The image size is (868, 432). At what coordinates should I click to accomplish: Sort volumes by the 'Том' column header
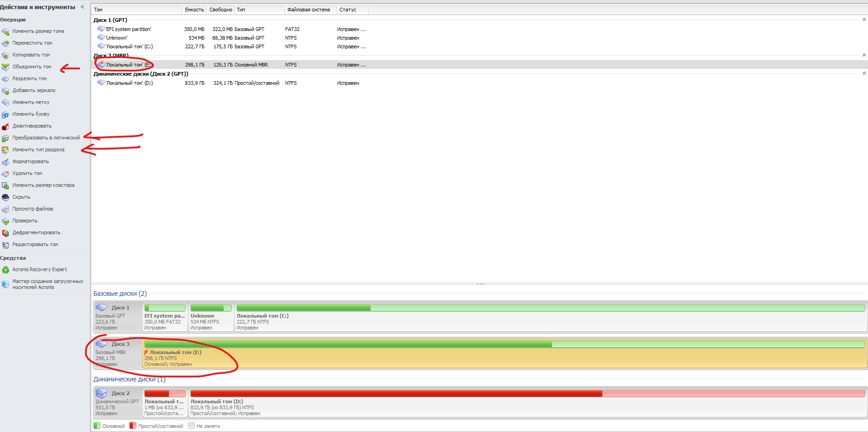136,10
